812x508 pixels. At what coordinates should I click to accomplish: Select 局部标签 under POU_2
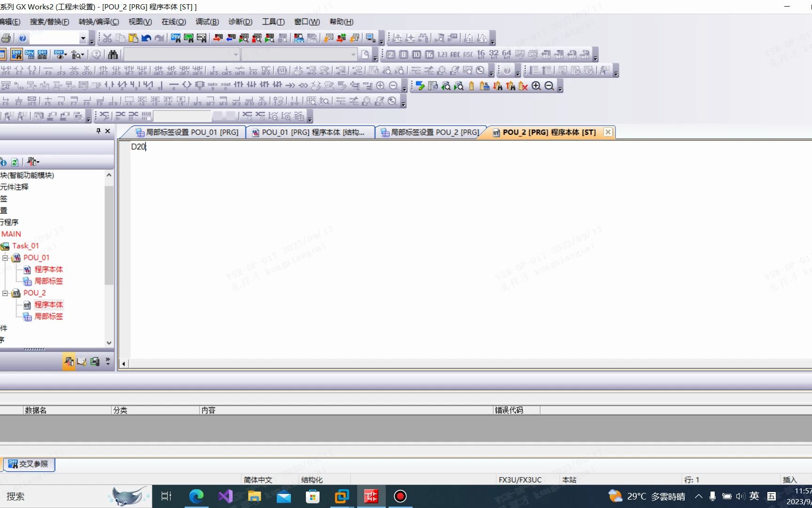[x=48, y=317]
